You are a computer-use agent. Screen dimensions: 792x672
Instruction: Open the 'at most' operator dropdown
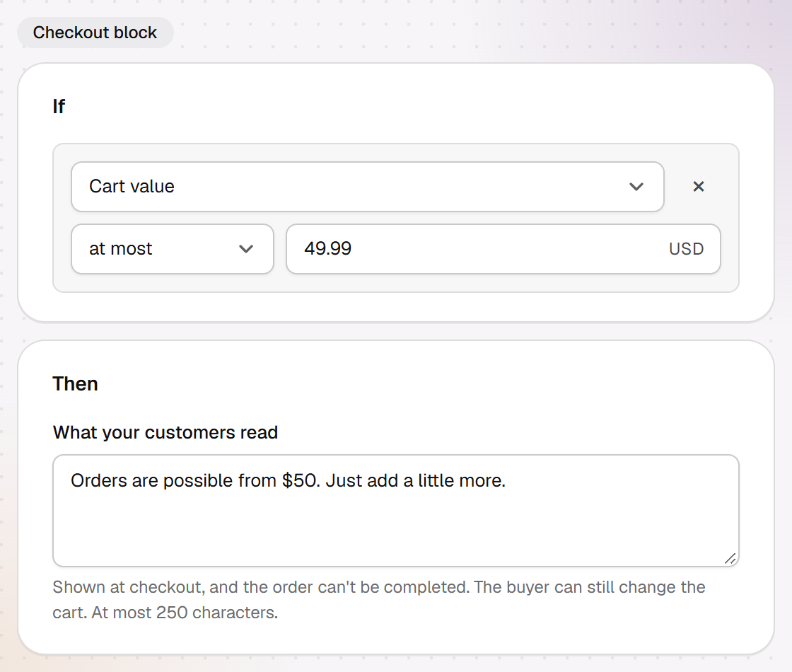173,248
